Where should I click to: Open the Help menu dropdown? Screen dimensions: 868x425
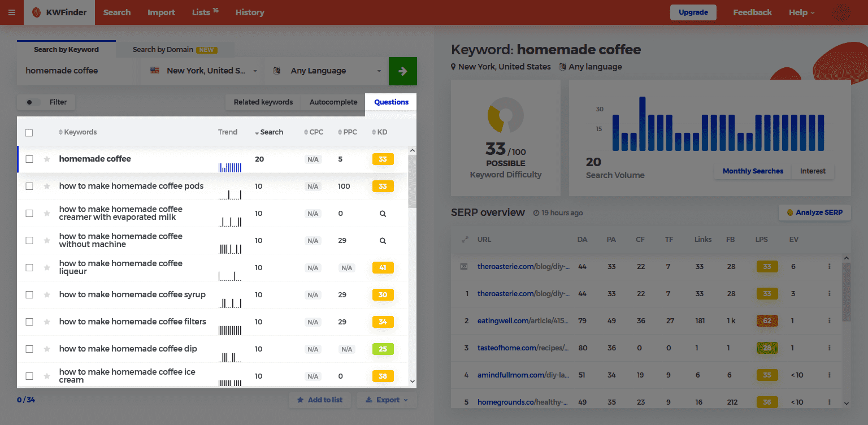802,12
